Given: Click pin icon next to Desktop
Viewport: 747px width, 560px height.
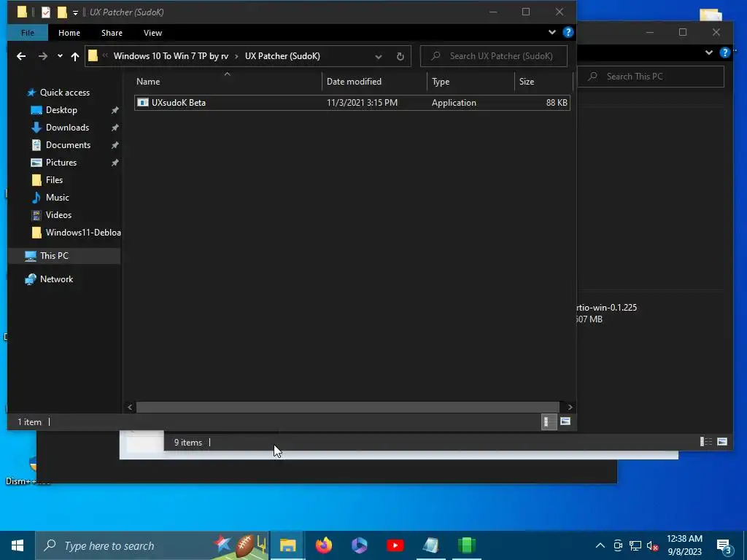Looking at the screenshot, I should [x=115, y=111].
